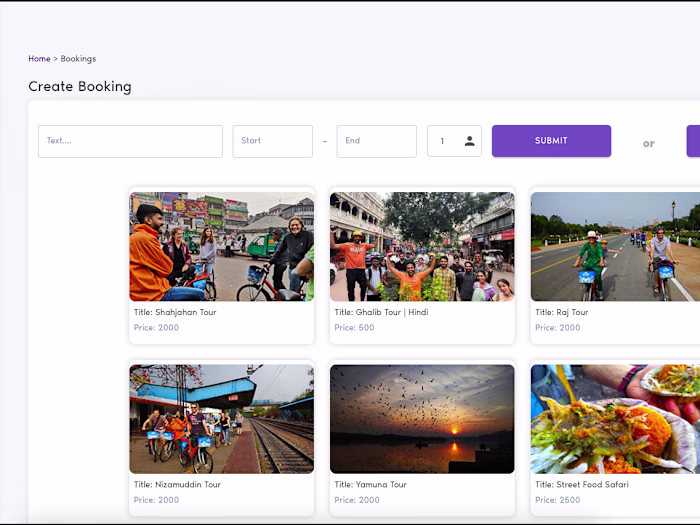Focus the Text search input field
Viewport: 700px width, 525px height.
pyautogui.click(x=130, y=141)
